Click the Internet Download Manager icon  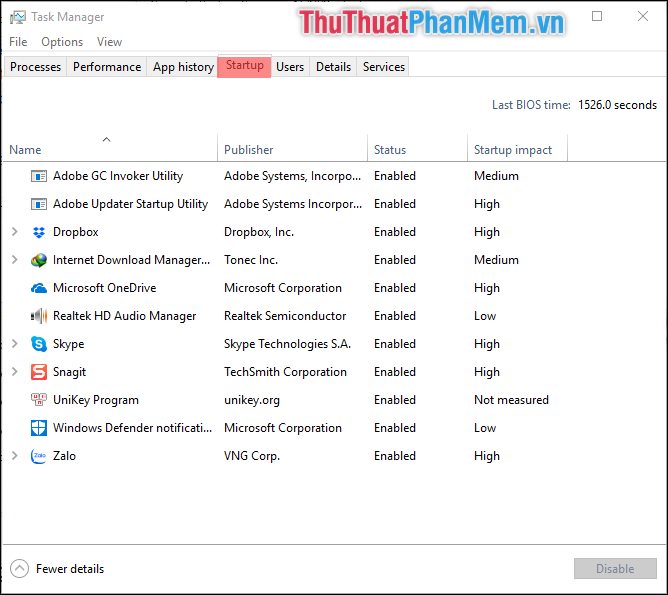click(x=39, y=260)
